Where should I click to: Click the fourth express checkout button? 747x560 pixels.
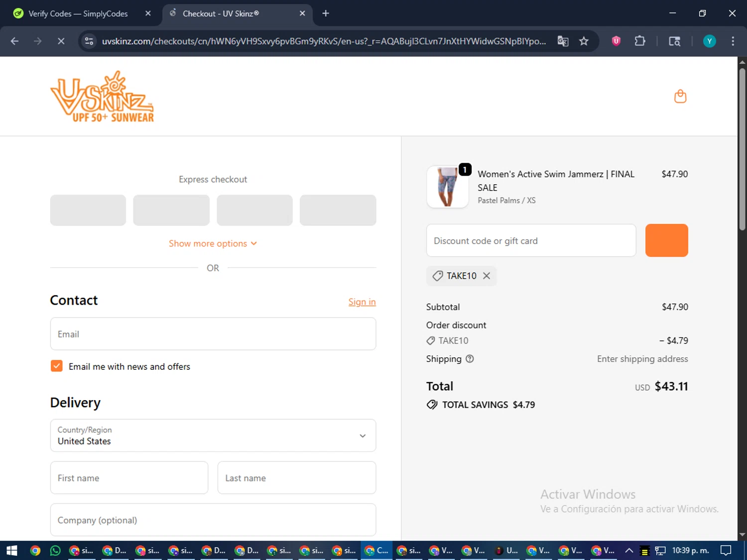[x=338, y=210]
